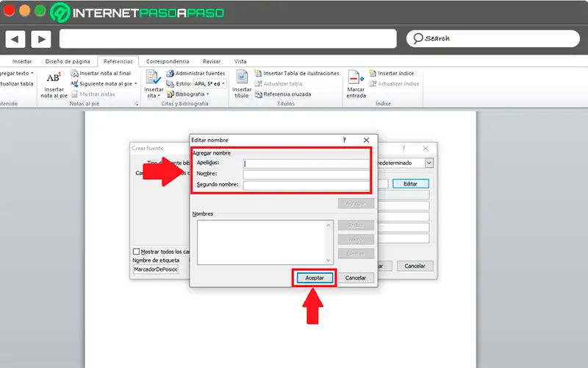Open the Correspondencia tab
The width and height of the screenshot is (588, 368).
click(168, 61)
